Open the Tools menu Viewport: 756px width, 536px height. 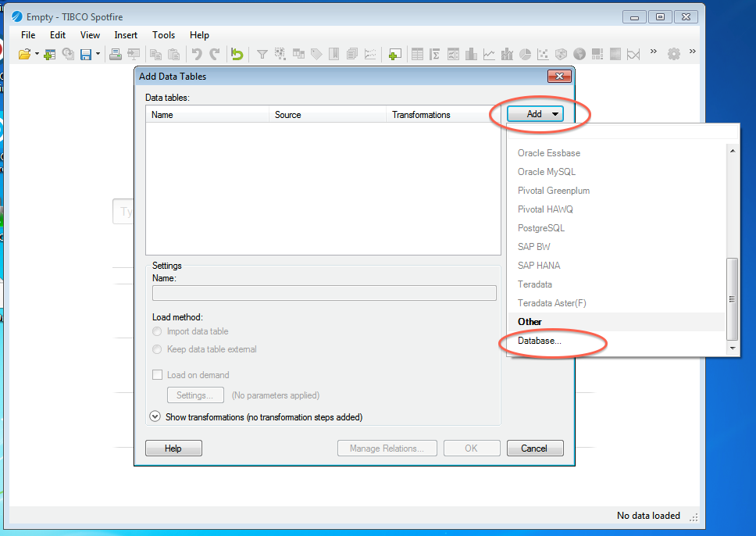click(x=163, y=35)
